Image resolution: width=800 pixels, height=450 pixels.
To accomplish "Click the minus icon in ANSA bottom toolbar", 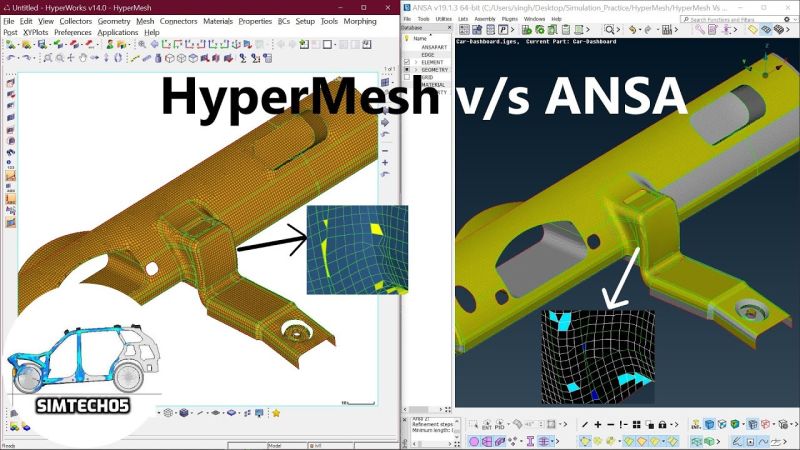I will pyautogui.click(x=610, y=424).
